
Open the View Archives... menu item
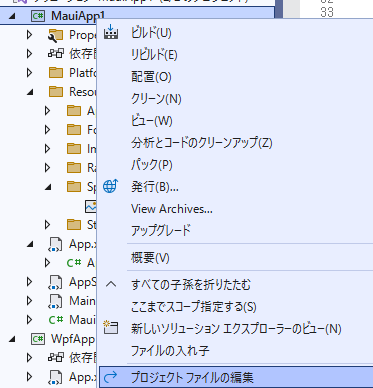[x=172, y=209]
